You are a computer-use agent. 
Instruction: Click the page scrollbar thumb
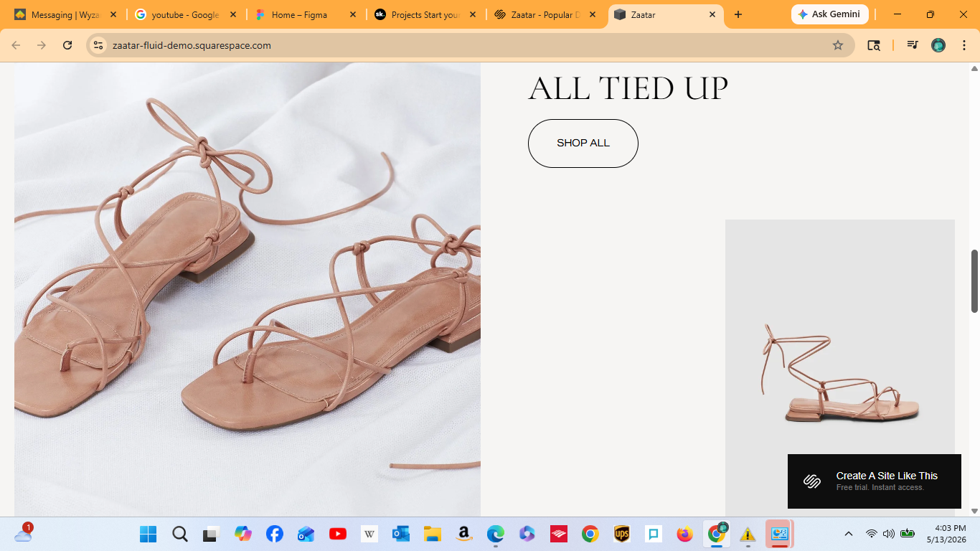(974, 281)
